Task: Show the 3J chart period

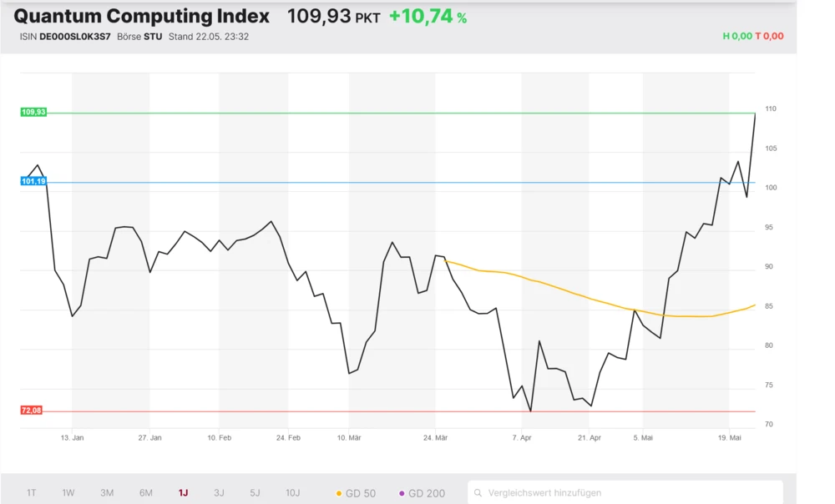Action: [219, 493]
